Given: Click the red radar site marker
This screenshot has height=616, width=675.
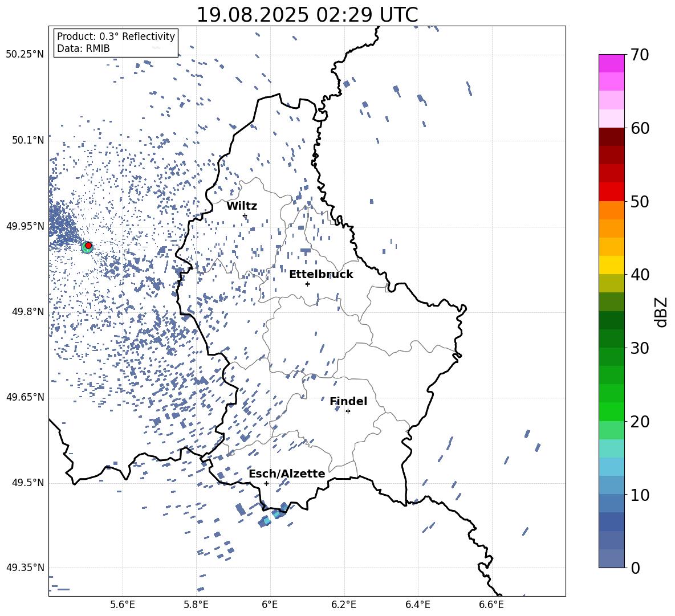Looking at the screenshot, I should 88,246.
